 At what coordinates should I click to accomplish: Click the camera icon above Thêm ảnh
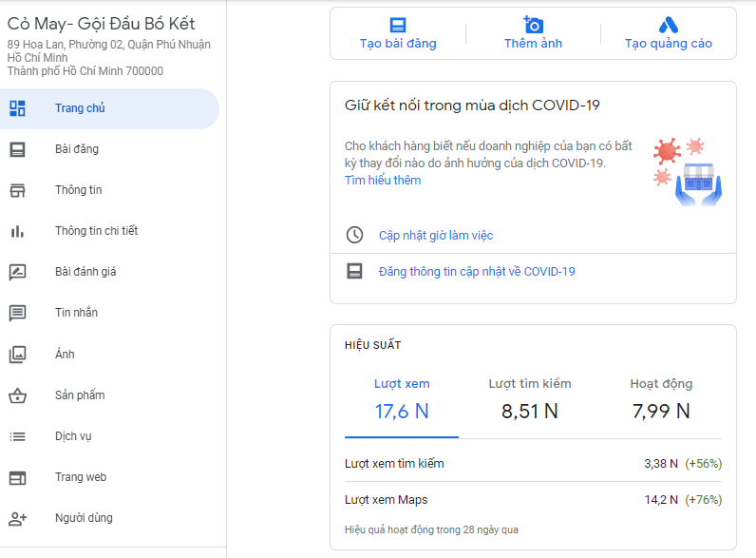tap(533, 25)
